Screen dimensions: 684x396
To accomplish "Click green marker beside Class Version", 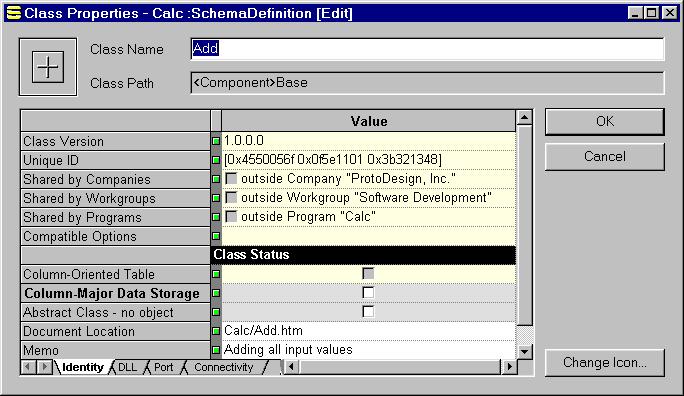I will [x=216, y=141].
